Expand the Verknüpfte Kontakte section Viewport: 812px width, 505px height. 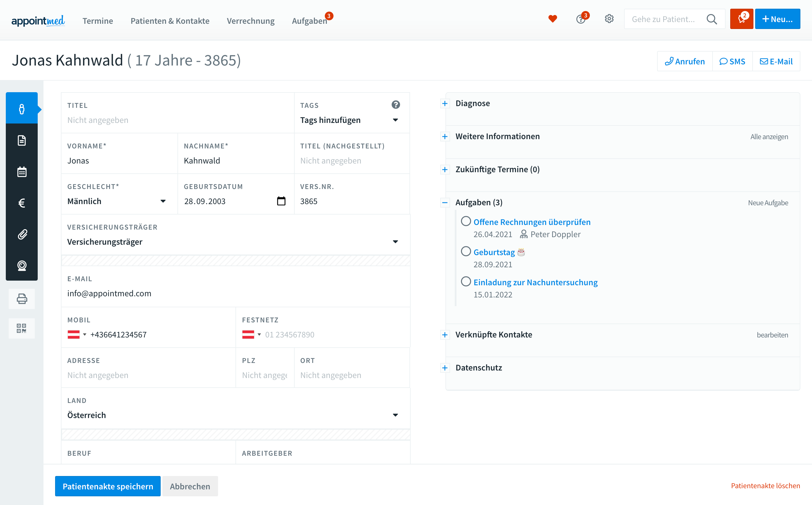445,335
